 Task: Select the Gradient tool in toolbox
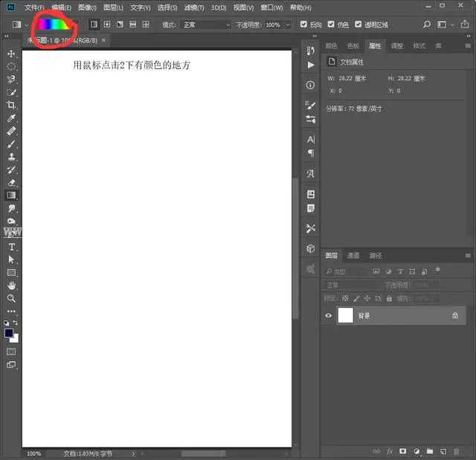click(x=11, y=195)
